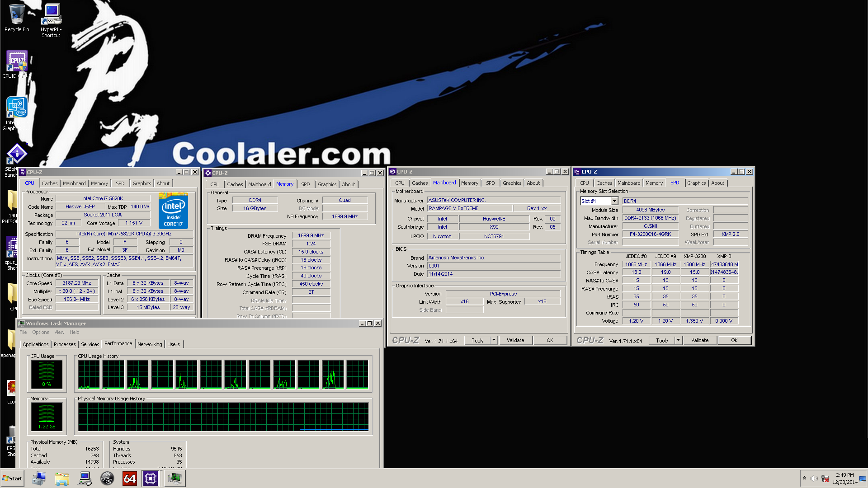Click the 'F4-3200C16-4GRK' part number field
This screenshot has height=488, width=868.
pos(650,234)
